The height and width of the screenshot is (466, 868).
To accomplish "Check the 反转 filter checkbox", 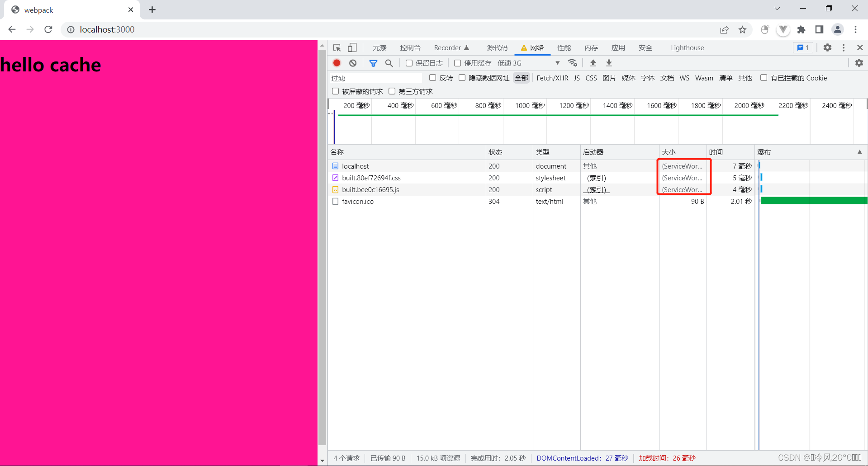I will pos(432,78).
